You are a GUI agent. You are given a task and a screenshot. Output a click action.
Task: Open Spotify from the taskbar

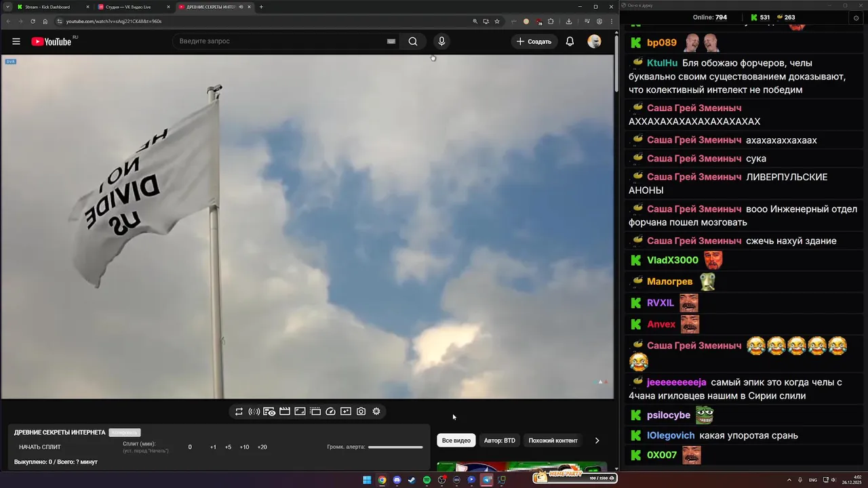pos(427,480)
